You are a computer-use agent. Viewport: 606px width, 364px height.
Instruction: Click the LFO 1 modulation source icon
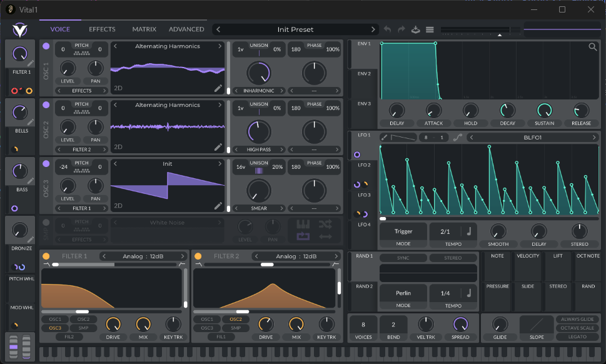(x=357, y=154)
